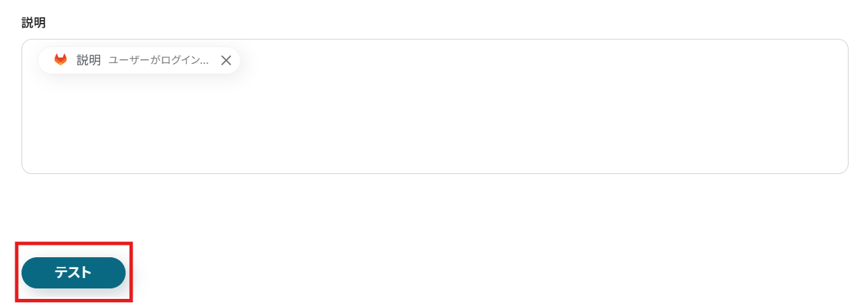Select the 説明 label inside the chip
Image resolution: width=868 pixels, height=303 pixels.
coord(89,60)
